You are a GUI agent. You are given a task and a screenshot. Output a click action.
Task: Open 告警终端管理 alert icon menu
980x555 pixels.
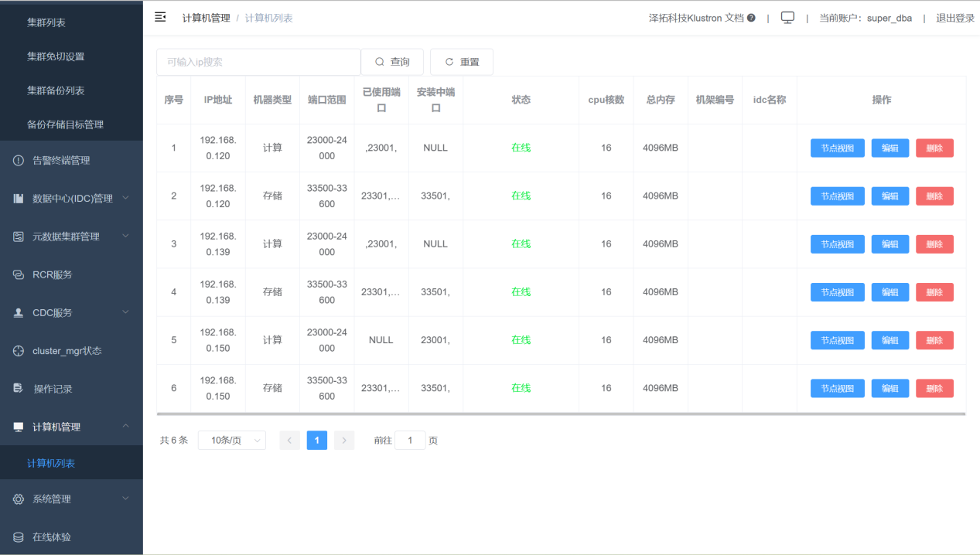point(19,161)
